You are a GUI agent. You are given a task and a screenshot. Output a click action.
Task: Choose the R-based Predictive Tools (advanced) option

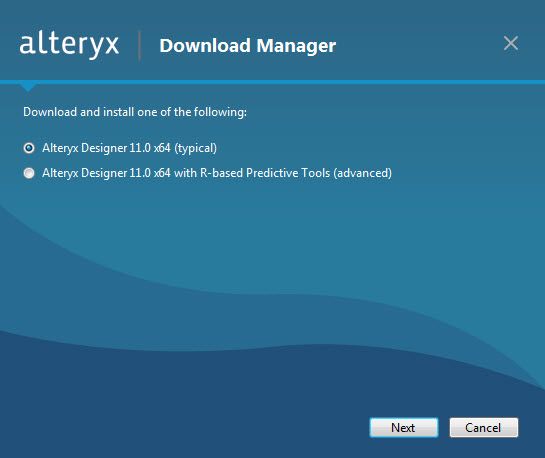[29, 173]
